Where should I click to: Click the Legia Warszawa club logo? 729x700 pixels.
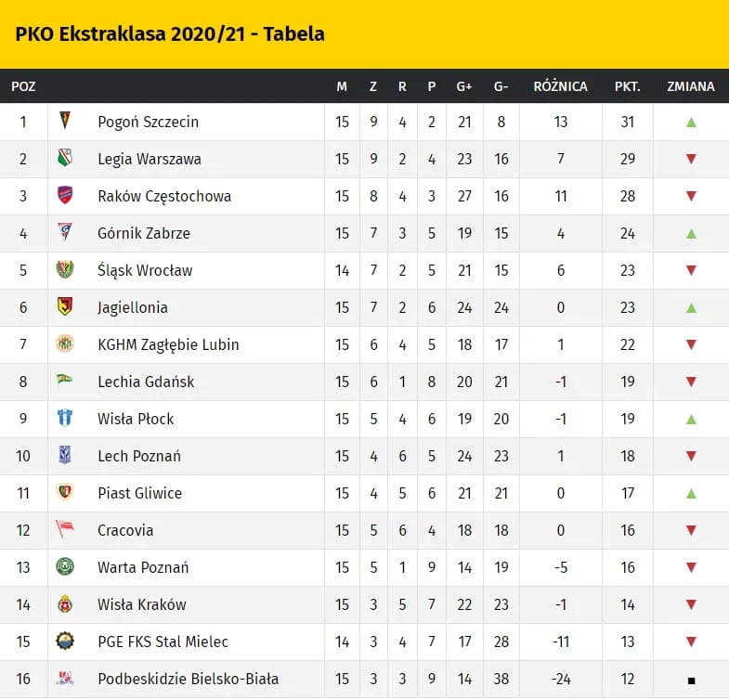pyautogui.click(x=64, y=159)
